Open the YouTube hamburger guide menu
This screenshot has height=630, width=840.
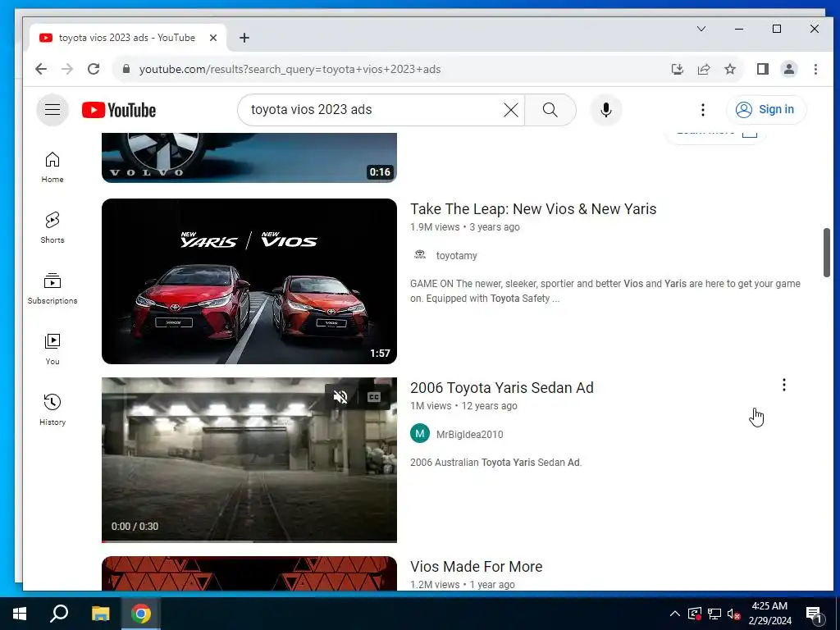[52, 110]
